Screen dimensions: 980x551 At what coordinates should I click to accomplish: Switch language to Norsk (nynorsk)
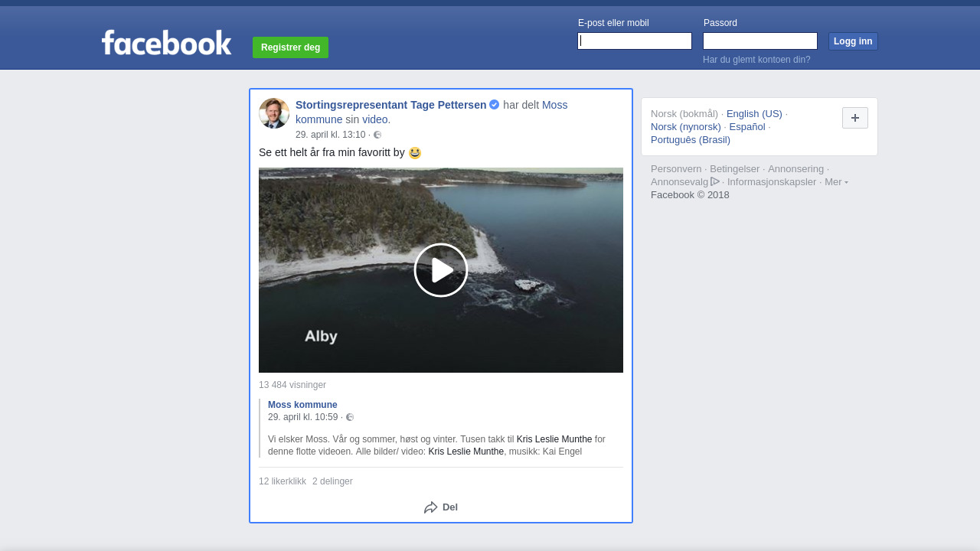pos(686,127)
